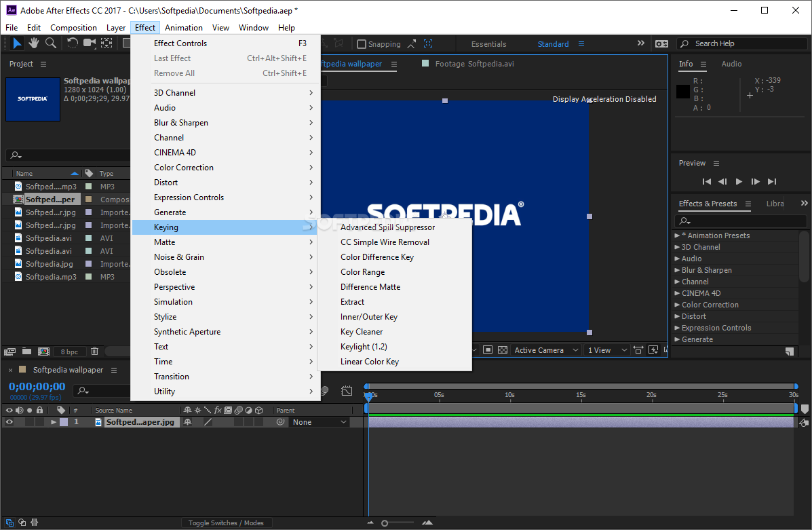This screenshot has width=812, height=530.
Task: Create a new folder in Project panel
Action: pos(27,352)
